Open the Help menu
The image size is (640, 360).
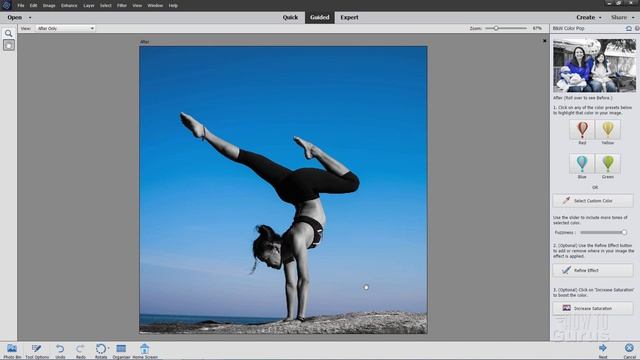[173, 6]
